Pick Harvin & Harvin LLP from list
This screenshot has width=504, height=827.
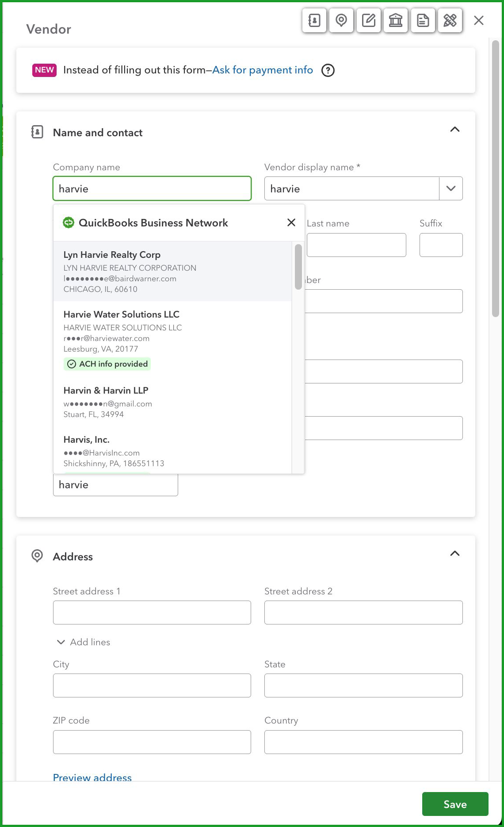[172, 402]
